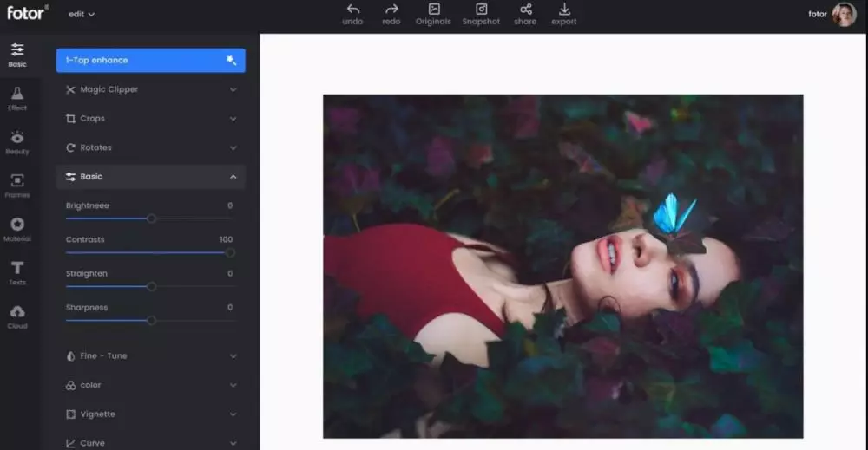
Task: Click the color circles icon
Action: click(x=70, y=385)
